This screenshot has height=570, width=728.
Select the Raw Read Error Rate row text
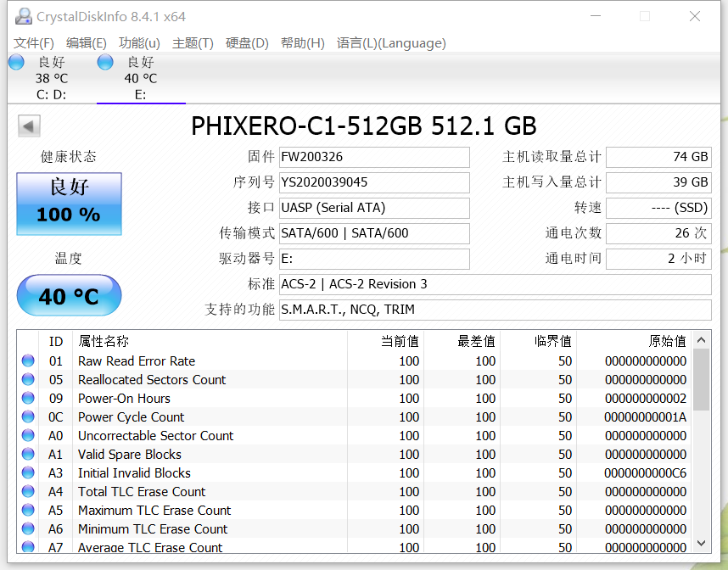137,360
